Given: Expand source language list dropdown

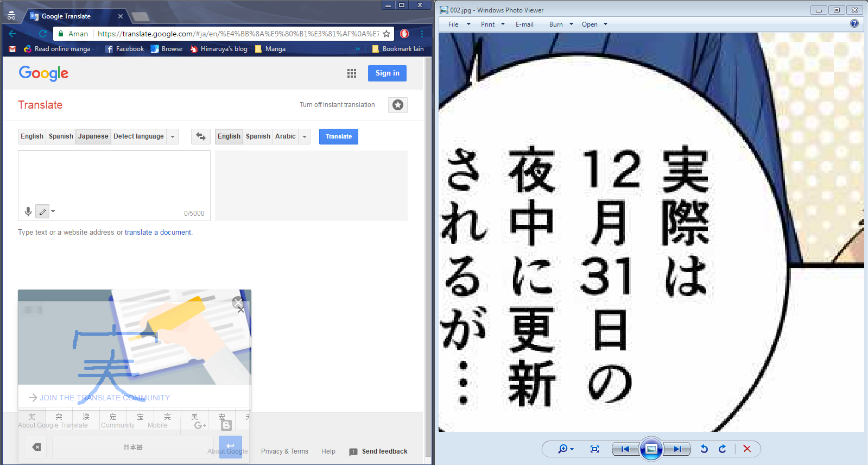Looking at the screenshot, I should click(173, 136).
